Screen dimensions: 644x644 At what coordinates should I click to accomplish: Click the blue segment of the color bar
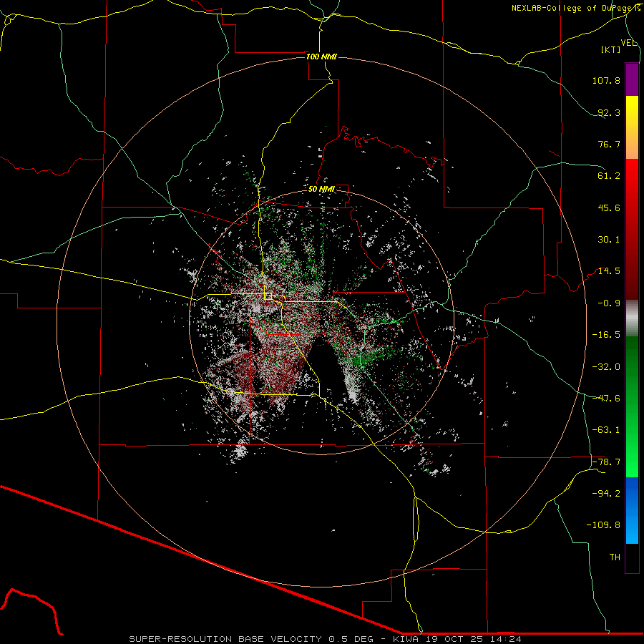pos(632,510)
